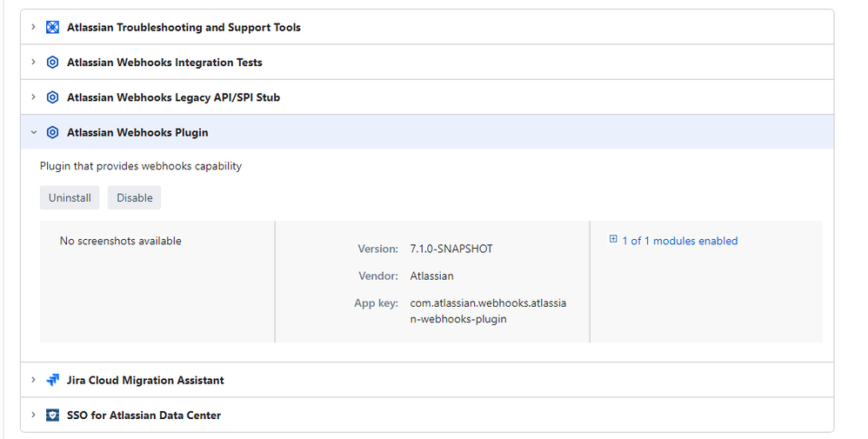
Task: Click the com.atlassian.webhooks app key value
Action: 488,311
